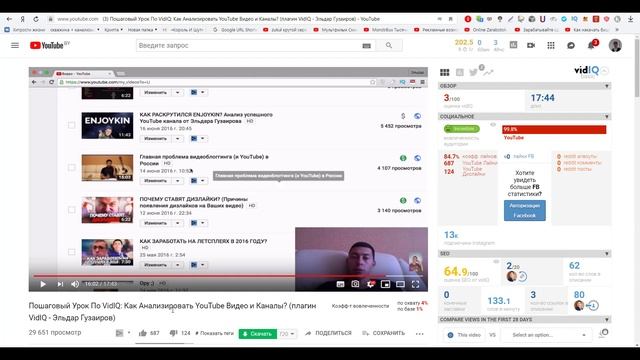640x360 pixels.
Task: Click the 64.9/100 SEO score
Action: point(460,272)
